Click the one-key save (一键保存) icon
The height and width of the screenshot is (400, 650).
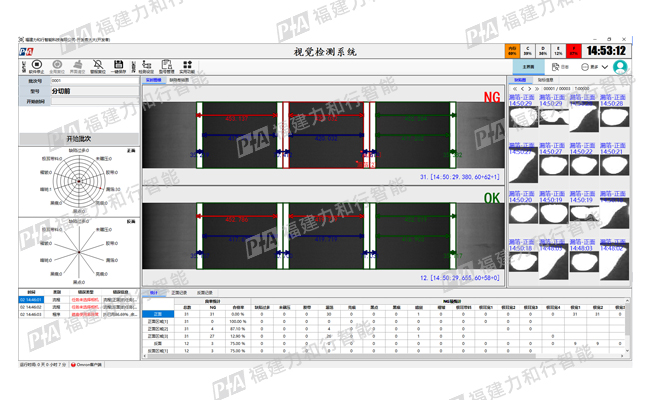coord(119,67)
